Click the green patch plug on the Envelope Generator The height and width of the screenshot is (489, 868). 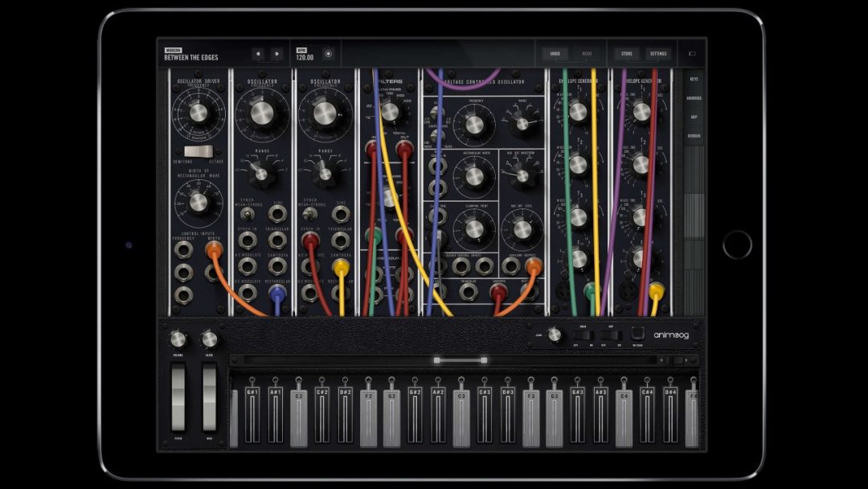pyautogui.click(x=589, y=290)
